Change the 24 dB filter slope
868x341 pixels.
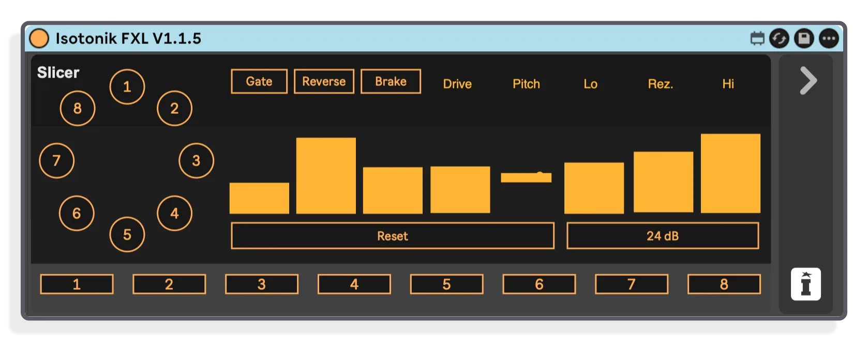pos(663,236)
